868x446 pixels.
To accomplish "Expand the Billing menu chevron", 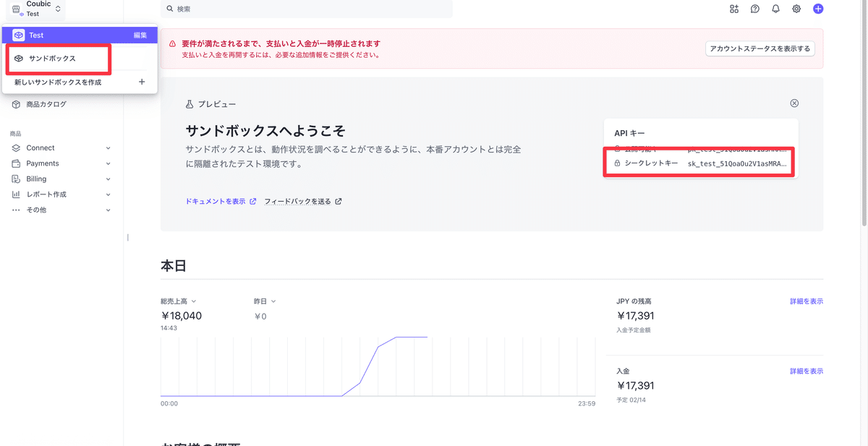I will [x=109, y=179].
